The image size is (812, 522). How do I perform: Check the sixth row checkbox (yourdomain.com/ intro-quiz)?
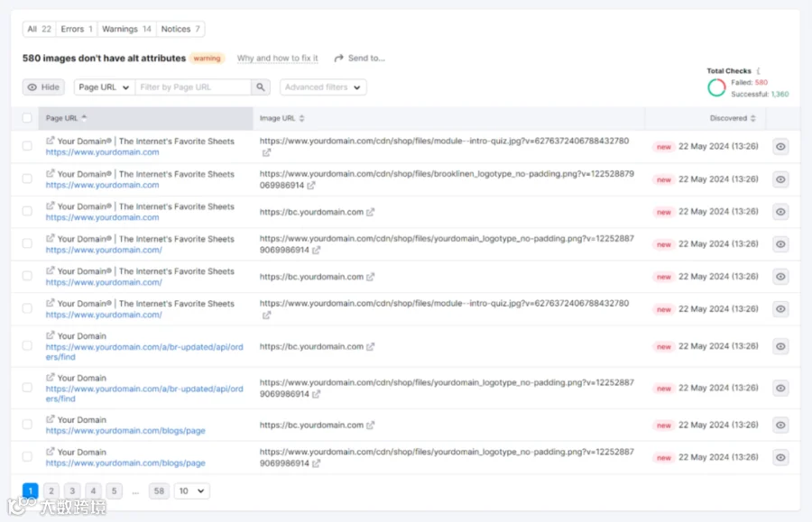click(x=27, y=308)
